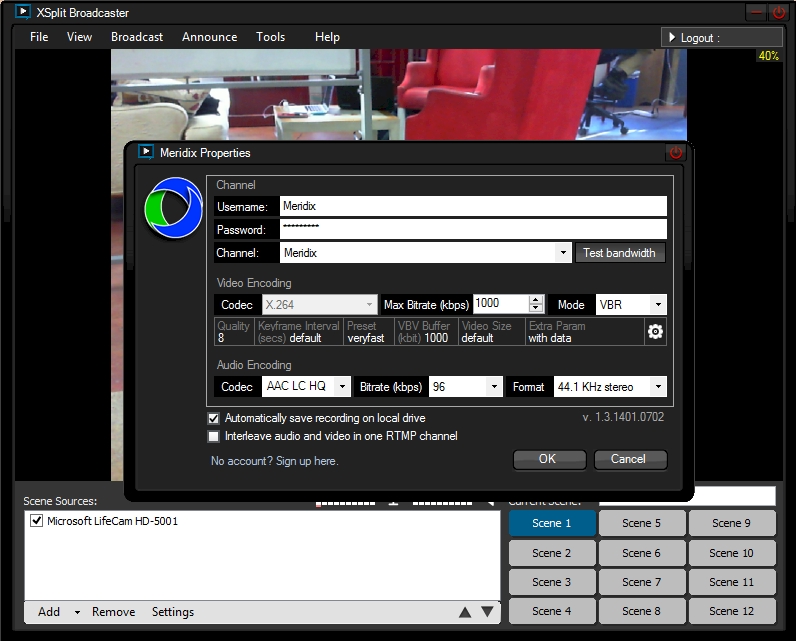Enable interleave audio and video option

[213, 436]
